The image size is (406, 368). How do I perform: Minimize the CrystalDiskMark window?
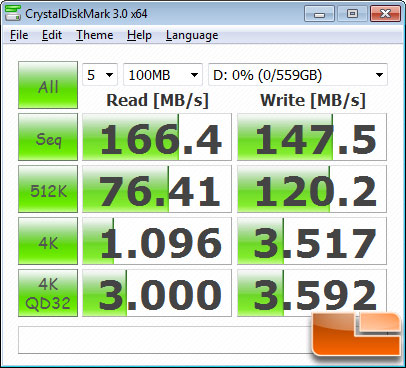point(319,14)
